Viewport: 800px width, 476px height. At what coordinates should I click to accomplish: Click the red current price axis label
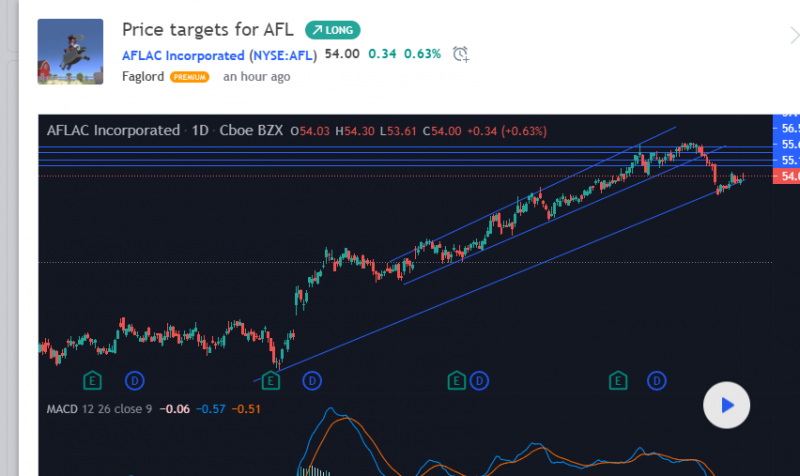[x=788, y=176]
